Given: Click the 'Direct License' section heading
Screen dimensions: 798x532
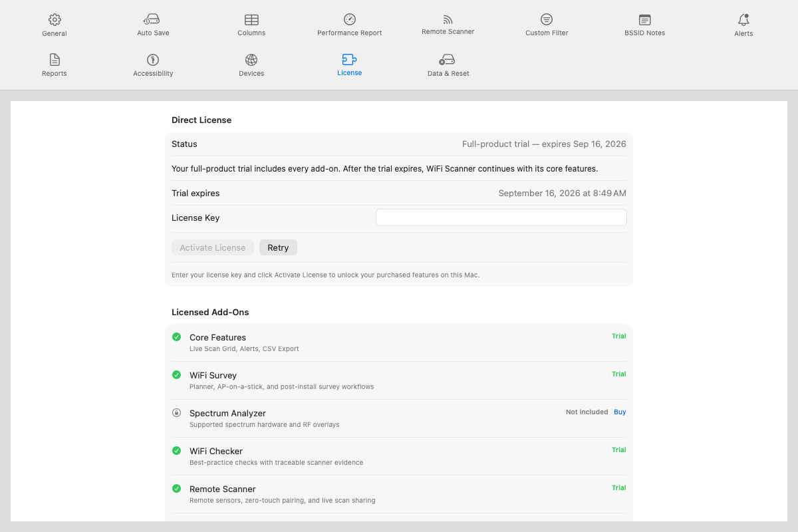Looking at the screenshot, I should [201, 120].
